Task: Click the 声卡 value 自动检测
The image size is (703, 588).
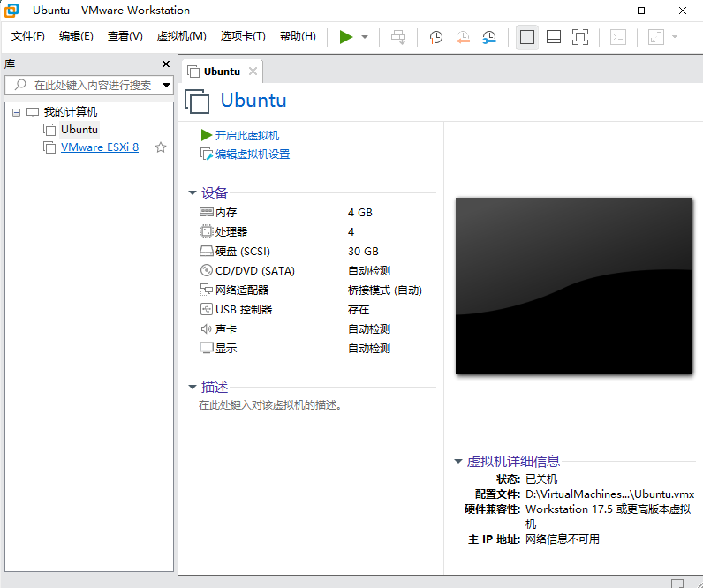Action: click(x=369, y=329)
